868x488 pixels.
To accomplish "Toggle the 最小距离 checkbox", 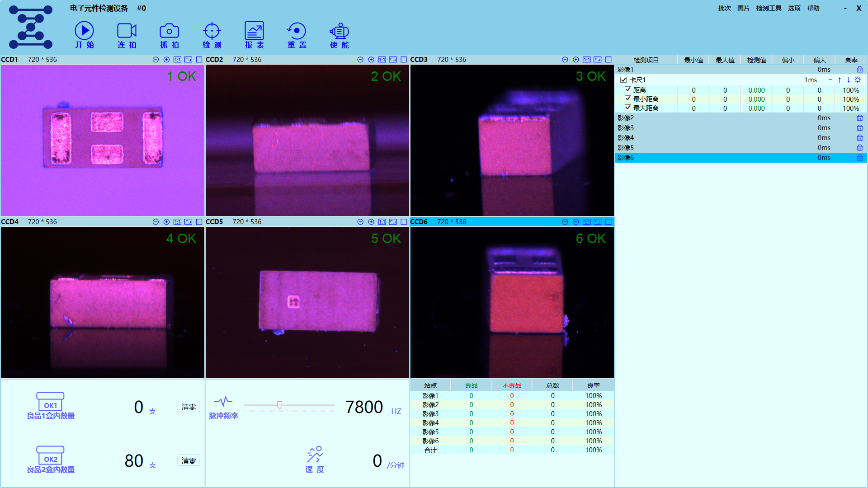I will point(628,99).
